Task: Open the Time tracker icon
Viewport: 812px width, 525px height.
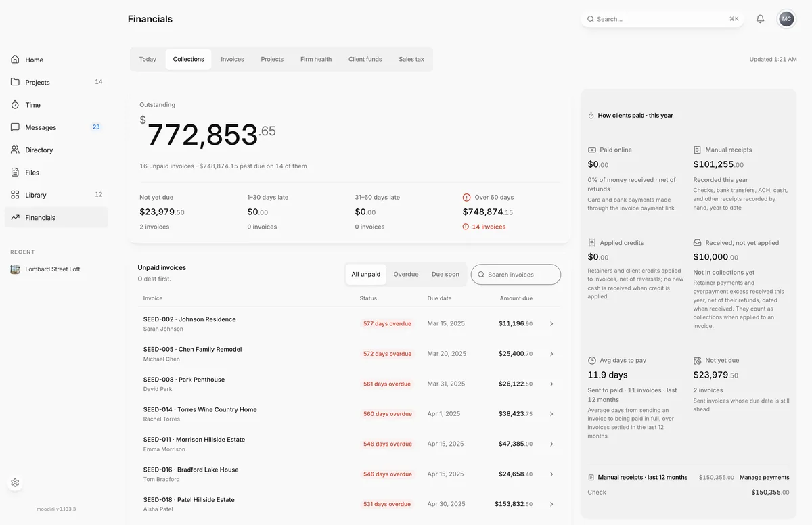Action: 15,105
